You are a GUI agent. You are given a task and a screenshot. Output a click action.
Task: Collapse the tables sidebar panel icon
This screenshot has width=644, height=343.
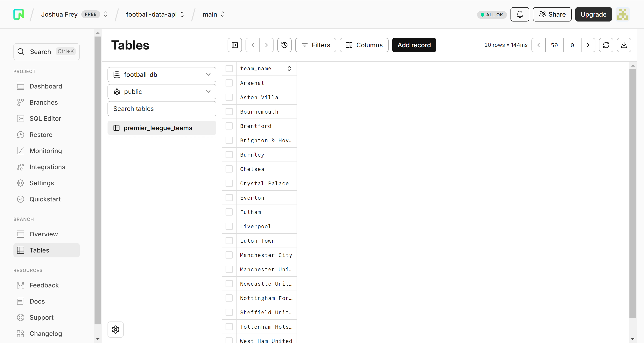click(235, 45)
